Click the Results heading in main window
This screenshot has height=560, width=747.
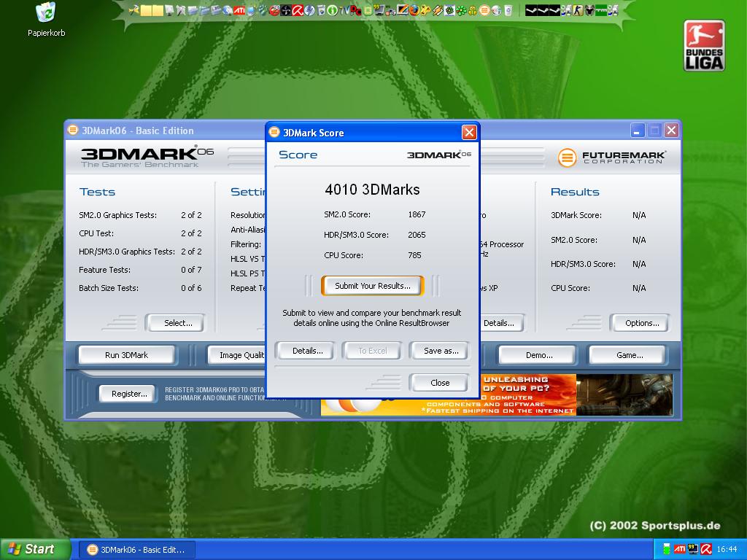coord(575,192)
